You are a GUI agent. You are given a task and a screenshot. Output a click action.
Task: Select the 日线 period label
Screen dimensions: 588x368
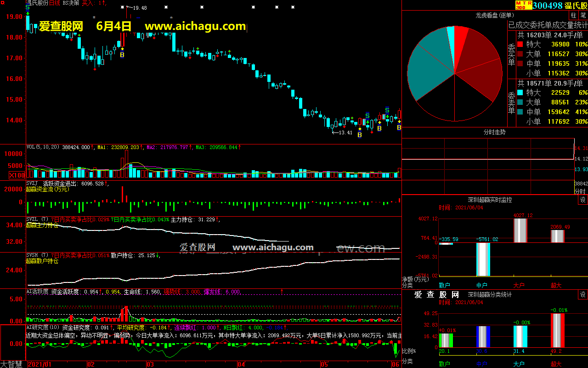(55, 3)
